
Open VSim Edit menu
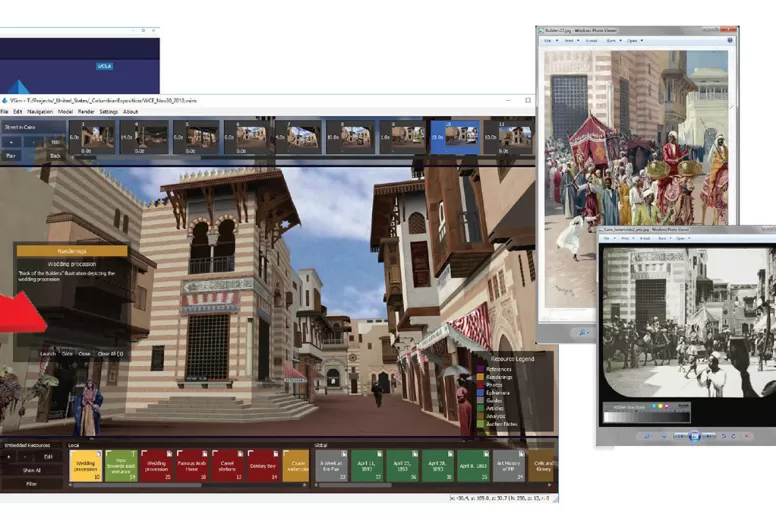[x=18, y=112]
